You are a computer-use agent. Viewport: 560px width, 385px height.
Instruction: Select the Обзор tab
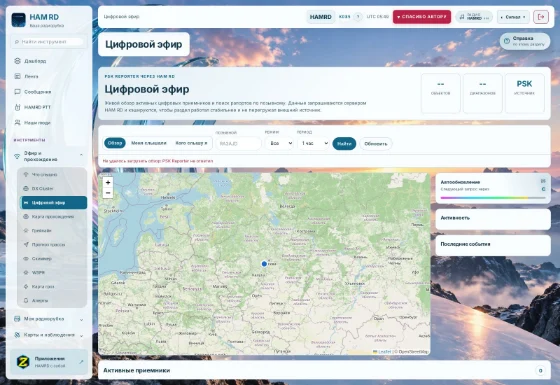(x=115, y=143)
